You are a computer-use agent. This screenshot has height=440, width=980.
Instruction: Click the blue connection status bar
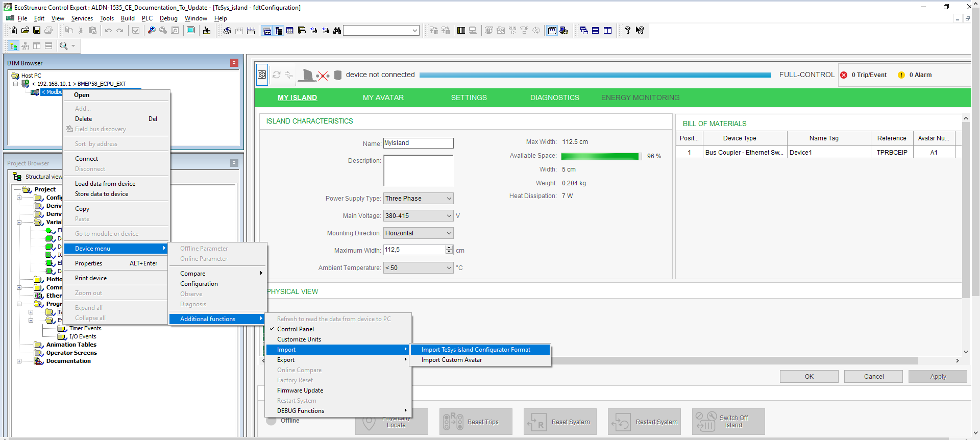point(595,75)
